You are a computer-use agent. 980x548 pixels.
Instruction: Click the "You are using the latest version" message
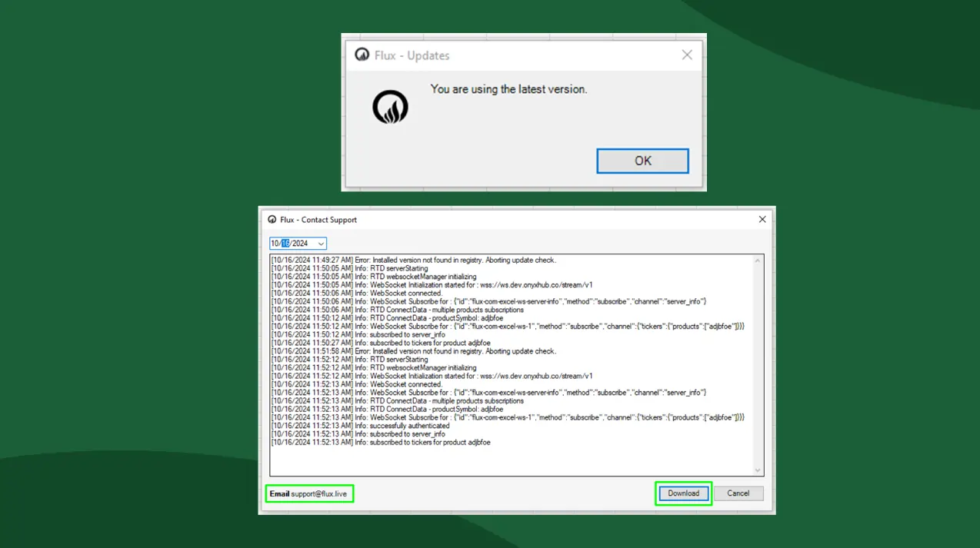click(508, 89)
